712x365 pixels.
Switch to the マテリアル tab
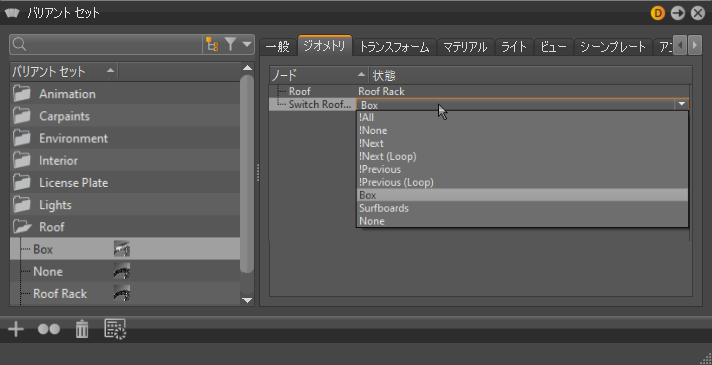pos(465,47)
